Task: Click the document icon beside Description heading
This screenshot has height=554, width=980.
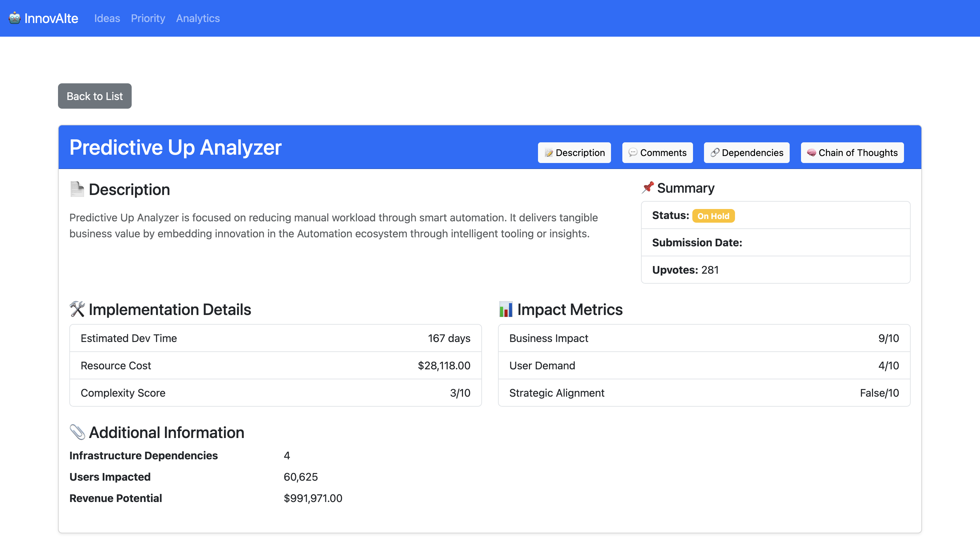Action: click(x=77, y=189)
